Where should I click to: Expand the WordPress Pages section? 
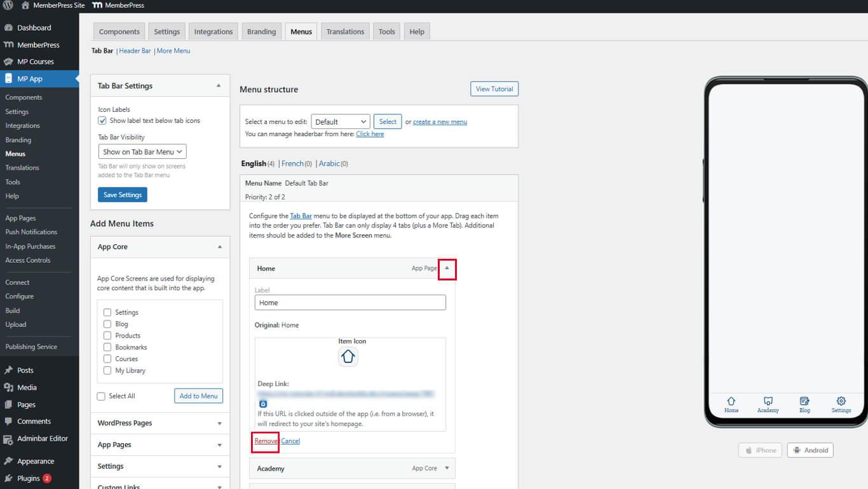(x=159, y=424)
